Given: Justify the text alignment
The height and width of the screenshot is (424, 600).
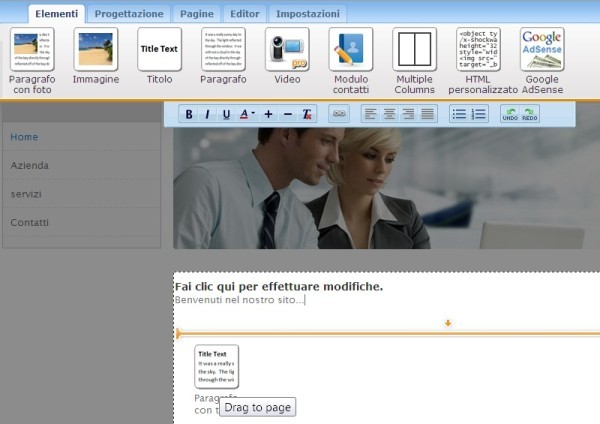Looking at the screenshot, I should pyautogui.click(x=428, y=115).
